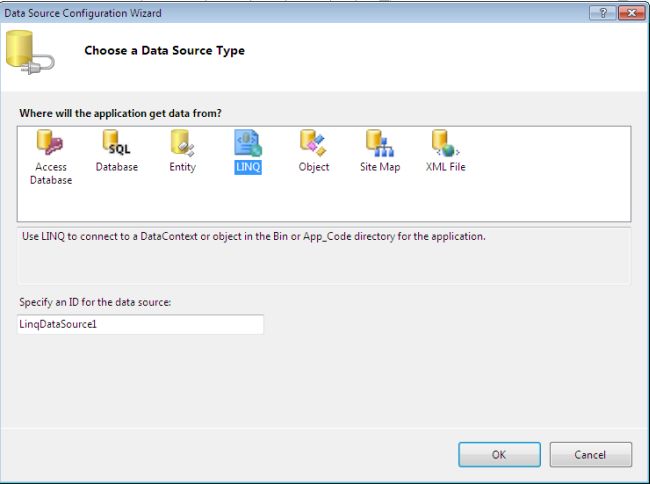Select the Site Map icon
The width and height of the screenshot is (650, 484).
(379, 144)
